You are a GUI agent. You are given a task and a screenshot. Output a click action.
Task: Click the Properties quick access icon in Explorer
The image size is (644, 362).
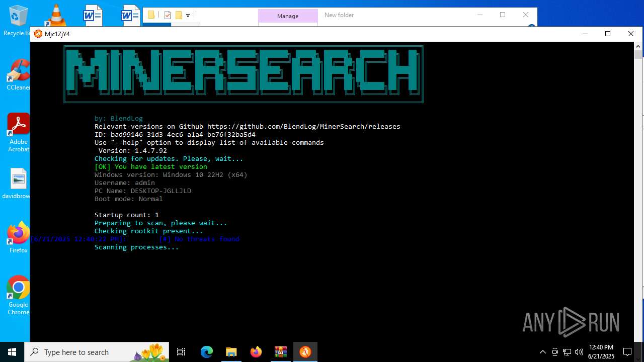pos(168,15)
